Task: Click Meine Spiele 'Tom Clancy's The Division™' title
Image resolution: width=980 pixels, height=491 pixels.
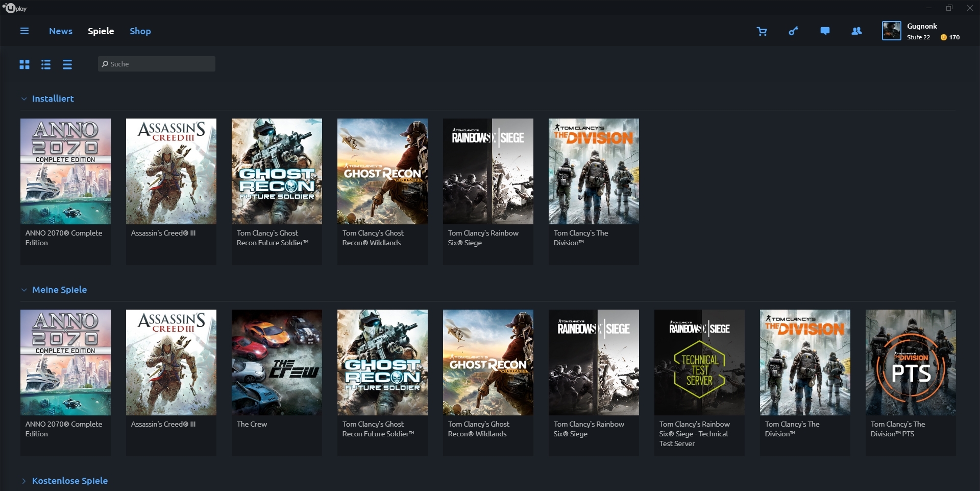Action: pos(792,429)
